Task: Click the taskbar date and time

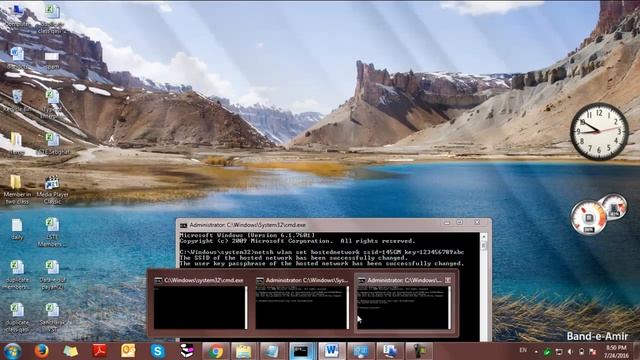Action: pos(616,351)
